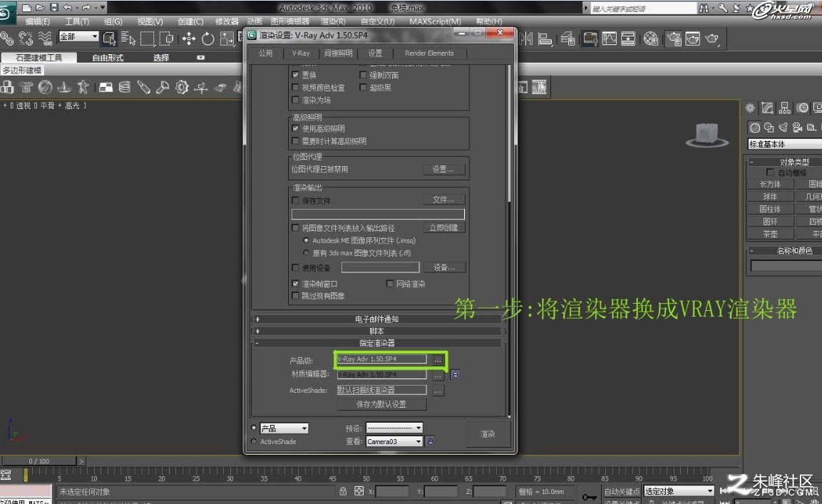This screenshot has height=504, width=822.
Task: Enable the 渲染为场 checkbox
Action: coord(295,101)
